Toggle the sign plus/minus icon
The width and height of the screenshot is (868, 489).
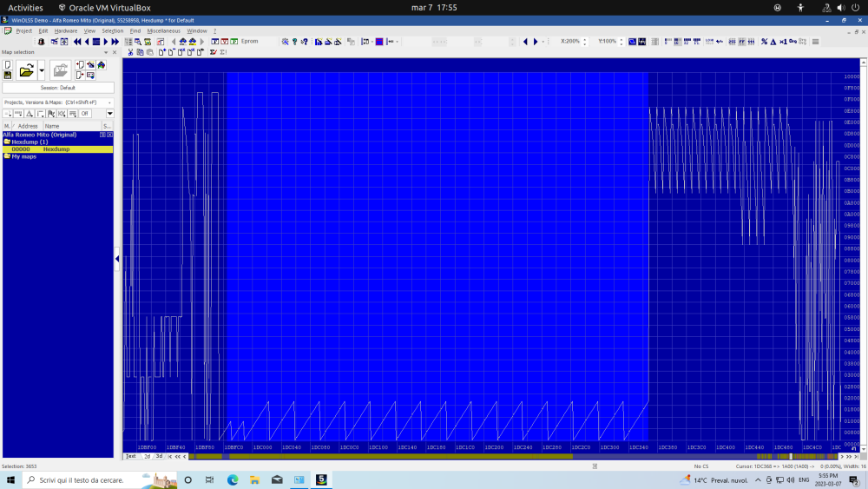[720, 42]
